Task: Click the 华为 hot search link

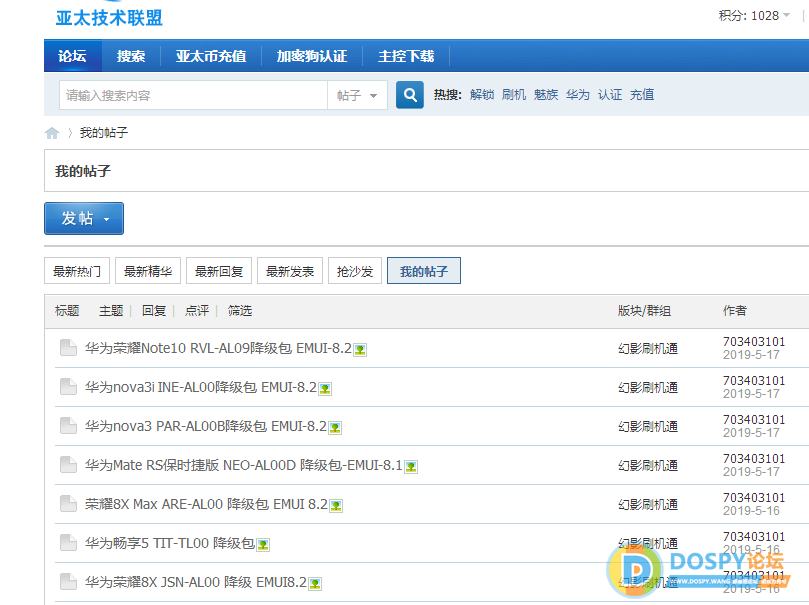Action: click(578, 95)
